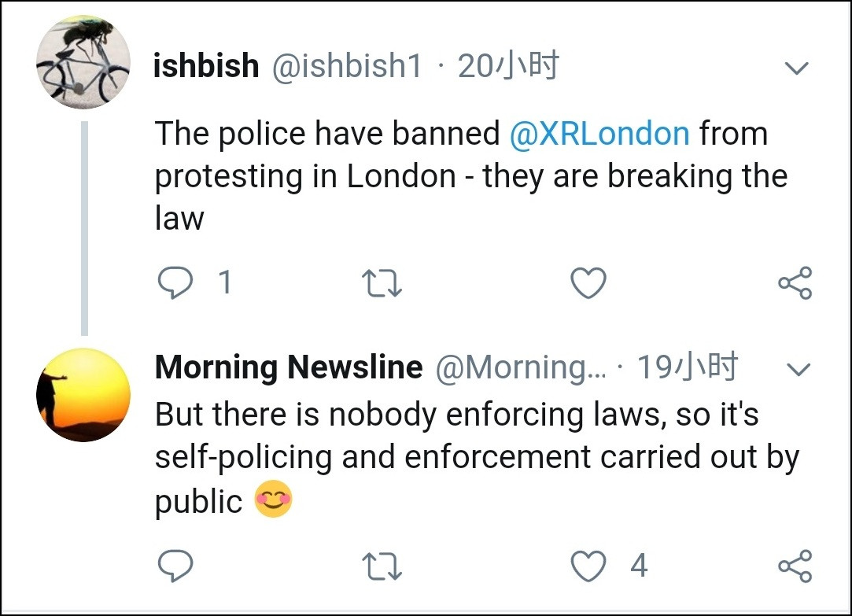The image size is (852, 616).
Task: Visit the @ishbish1 handle
Action: (347, 66)
